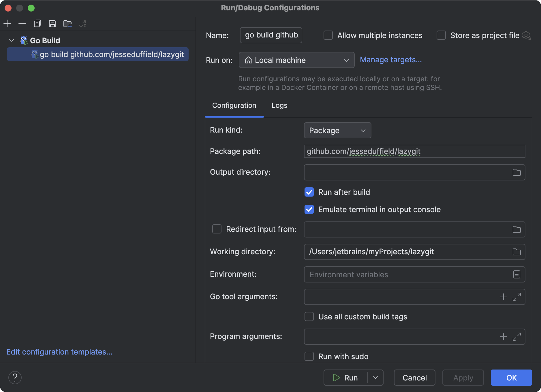Screen dimensions: 541x392
Task: Add a new run configuration
Action: click(7, 23)
